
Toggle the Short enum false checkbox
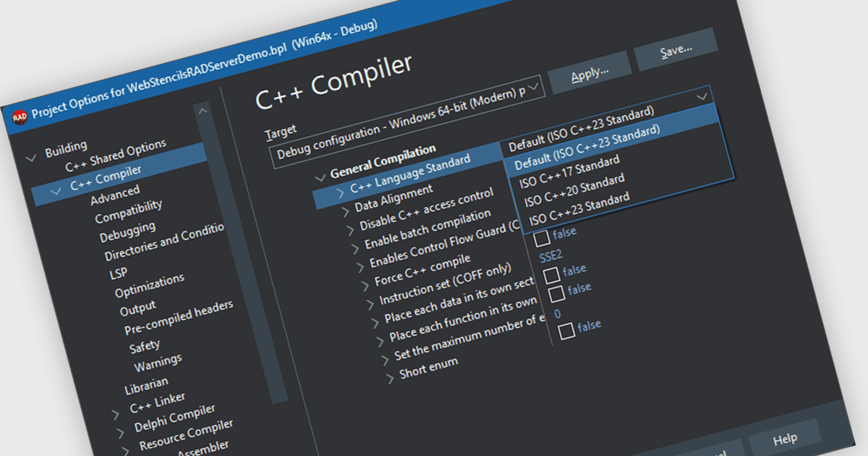coord(566,330)
